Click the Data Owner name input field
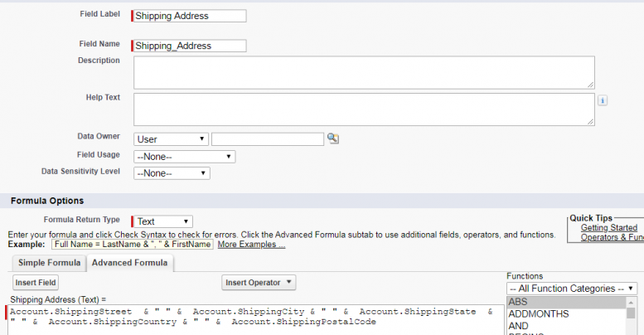The image size is (644, 335). [268, 139]
